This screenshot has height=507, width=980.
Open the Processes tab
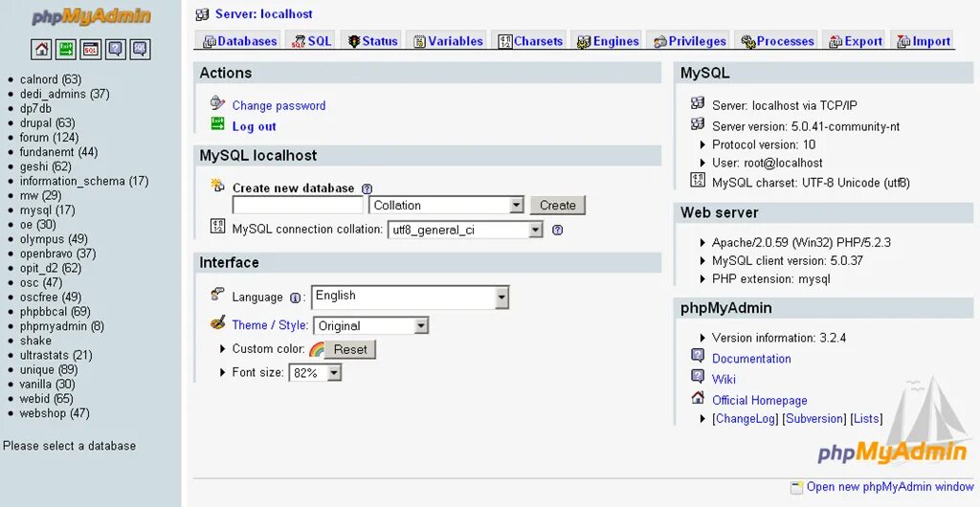point(776,40)
